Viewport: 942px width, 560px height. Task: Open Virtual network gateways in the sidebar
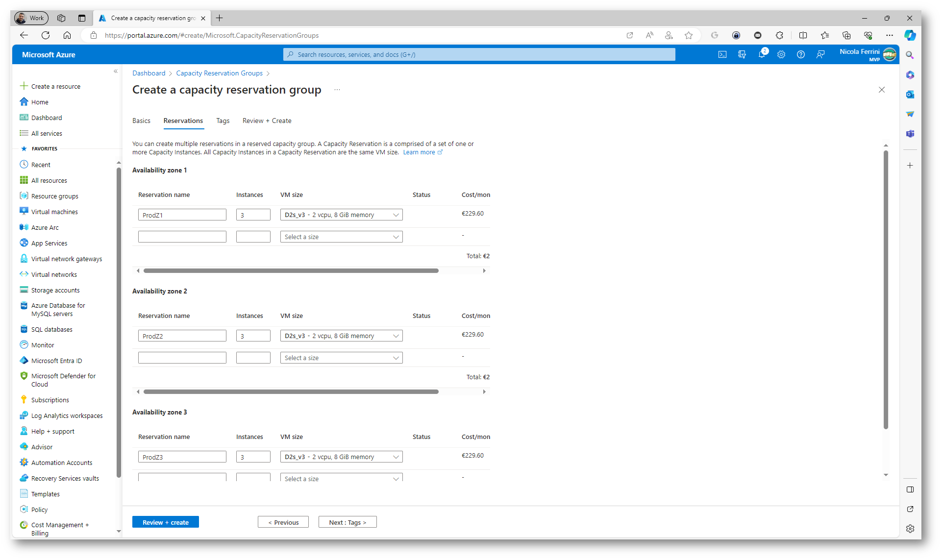click(x=67, y=259)
